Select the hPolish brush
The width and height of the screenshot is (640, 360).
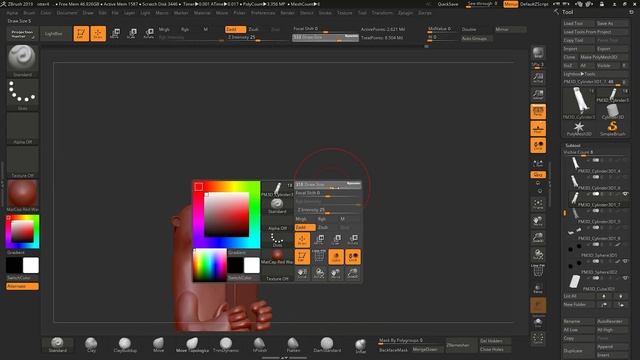260,345
